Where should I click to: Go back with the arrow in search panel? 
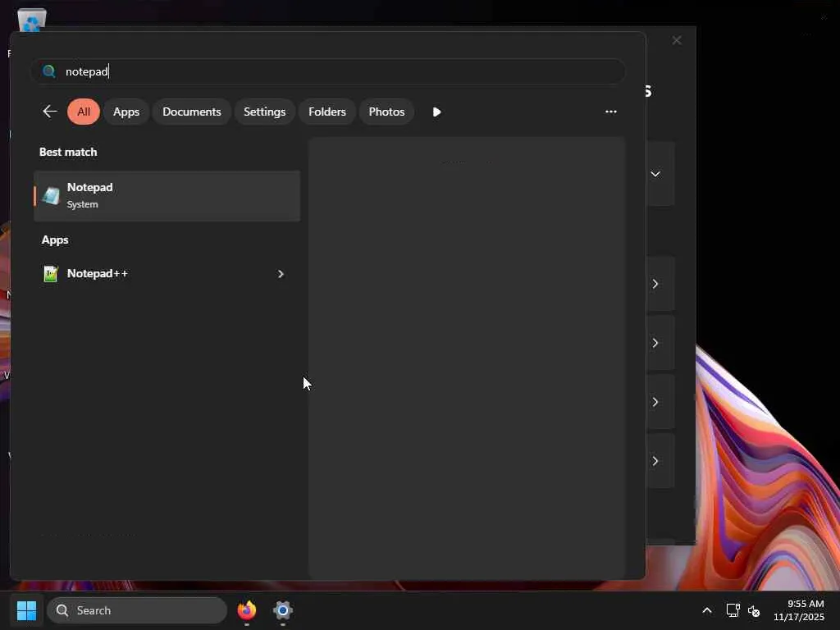pyautogui.click(x=49, y=112)
